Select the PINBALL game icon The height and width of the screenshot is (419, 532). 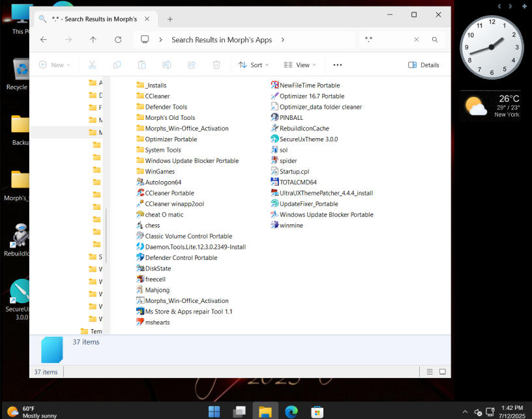(x=274, y=117)
